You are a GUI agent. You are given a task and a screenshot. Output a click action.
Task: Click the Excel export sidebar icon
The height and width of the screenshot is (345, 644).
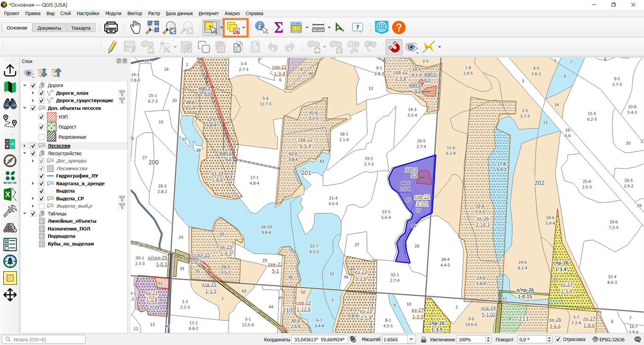click(x=10, y=194)
